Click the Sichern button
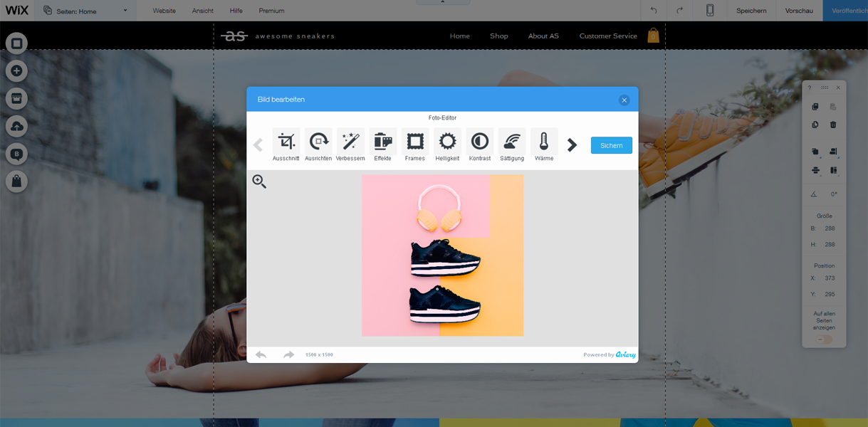 point(611,145)
